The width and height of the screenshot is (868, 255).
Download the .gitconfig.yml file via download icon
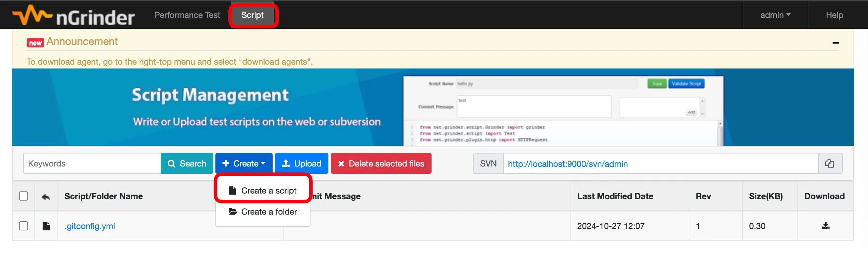[x=826, y=226]
